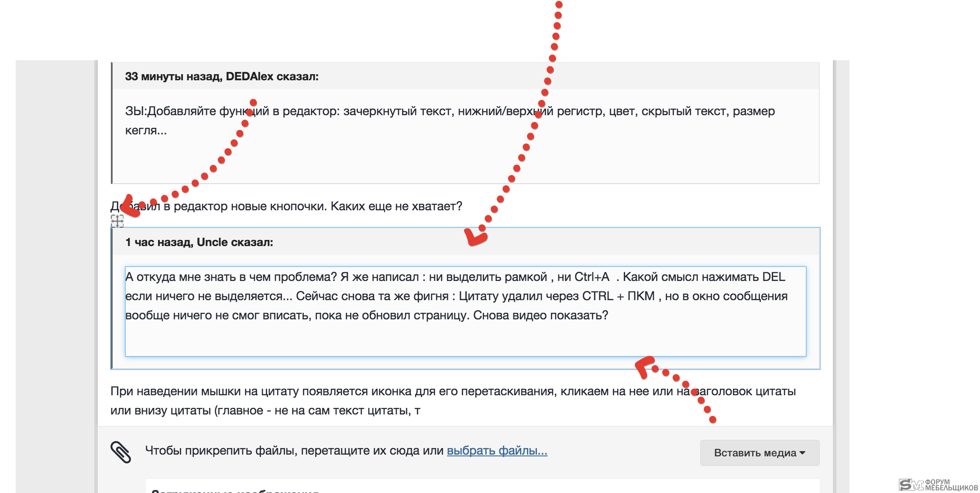Screen dimensions: 980x493
Task: Click inside the Uncle quote text box
Action: [465, 312]
